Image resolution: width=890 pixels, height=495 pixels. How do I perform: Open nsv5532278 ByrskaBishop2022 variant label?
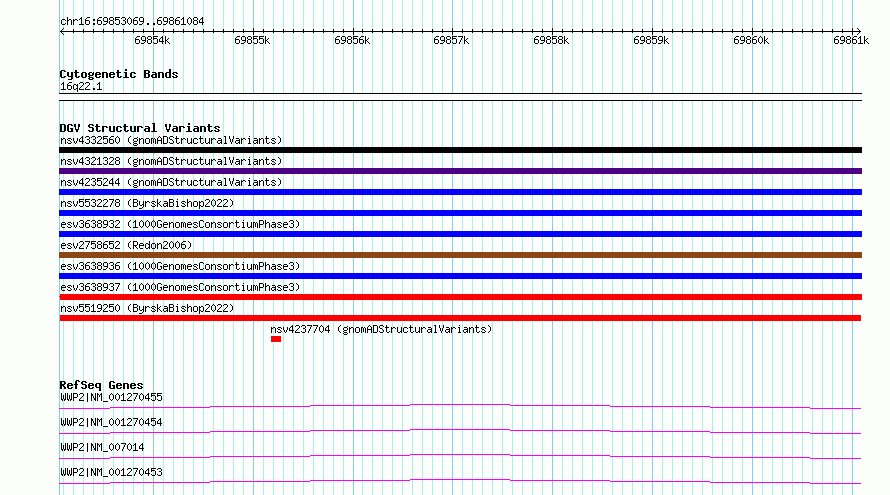coord(147,203)
